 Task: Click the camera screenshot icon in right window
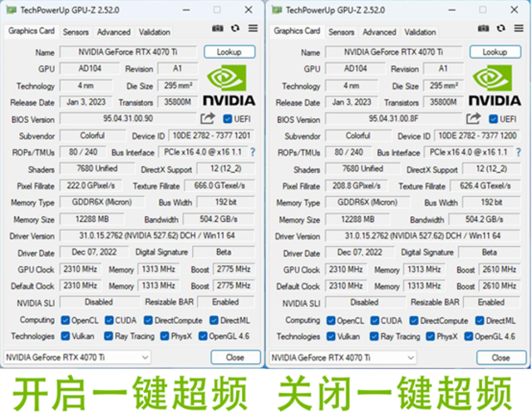483,28
